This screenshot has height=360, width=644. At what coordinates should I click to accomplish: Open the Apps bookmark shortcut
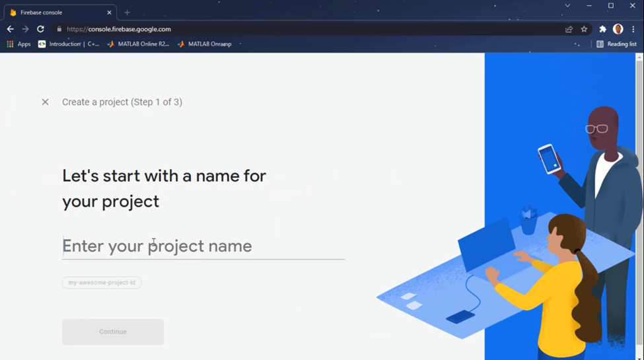coord(19,44)
